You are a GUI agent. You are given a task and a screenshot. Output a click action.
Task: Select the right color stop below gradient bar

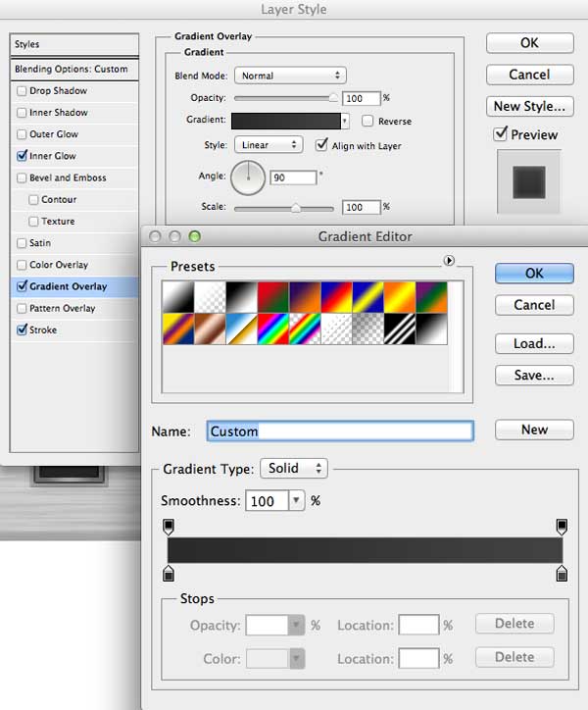562,574
